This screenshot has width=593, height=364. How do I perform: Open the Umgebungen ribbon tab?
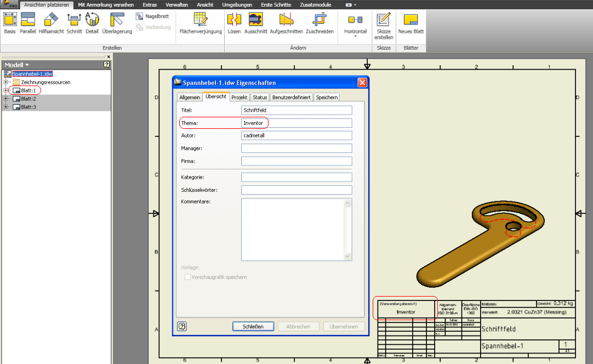click(237, 5)
